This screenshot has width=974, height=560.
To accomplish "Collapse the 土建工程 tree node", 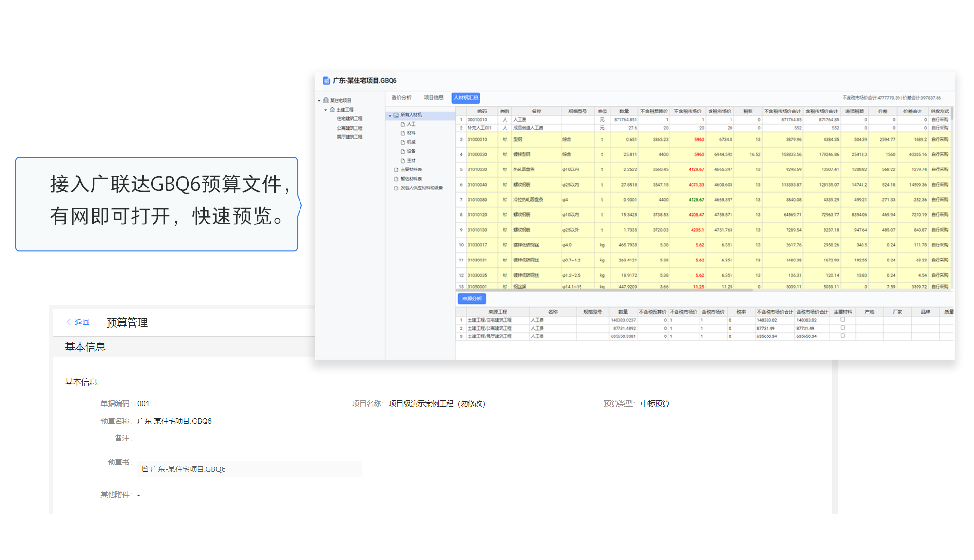I will pos(326,110).
